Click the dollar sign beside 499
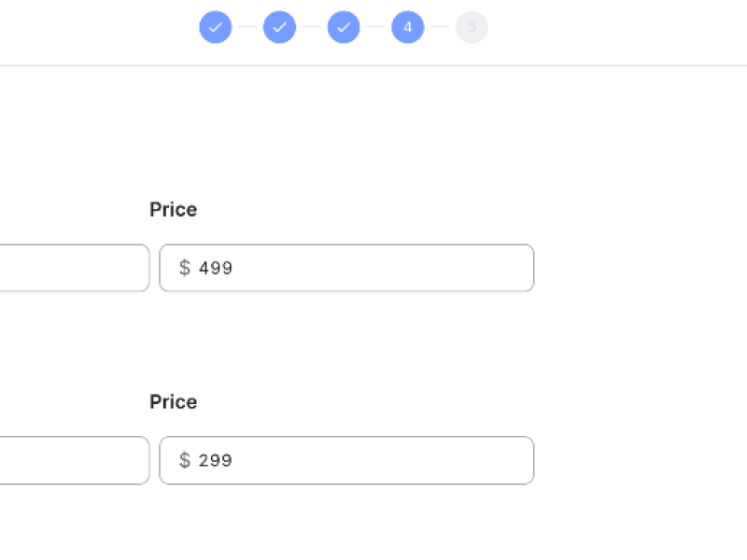 (x=185, y=268)
